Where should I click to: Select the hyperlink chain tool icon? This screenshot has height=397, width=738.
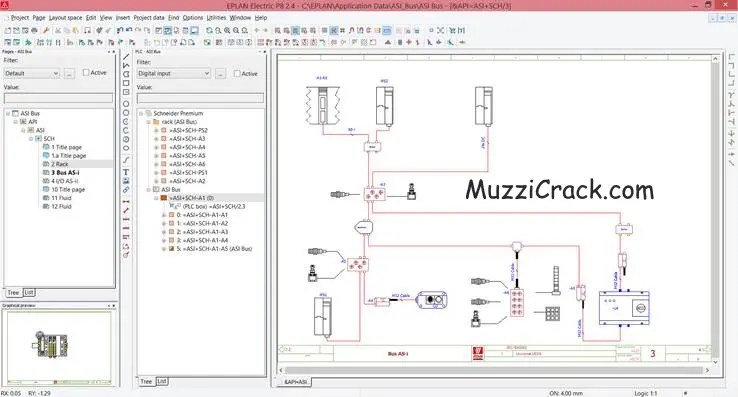[126, 190]
